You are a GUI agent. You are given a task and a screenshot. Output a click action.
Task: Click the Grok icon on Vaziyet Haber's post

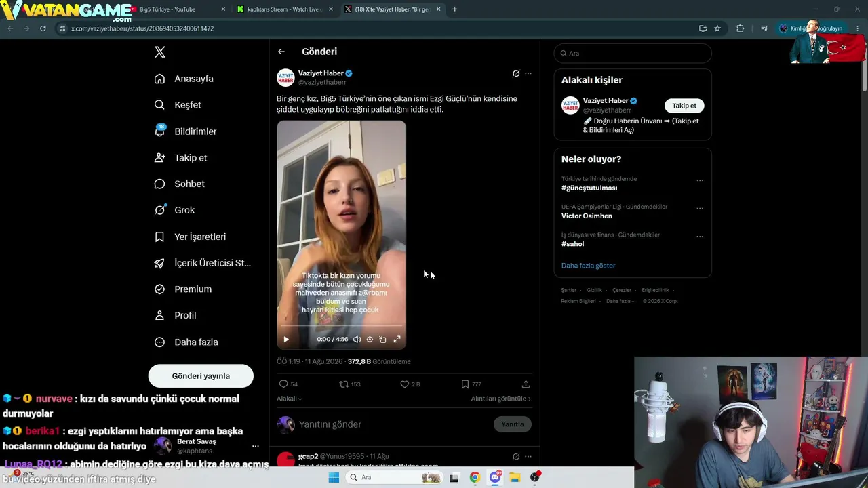click(516, 73)
